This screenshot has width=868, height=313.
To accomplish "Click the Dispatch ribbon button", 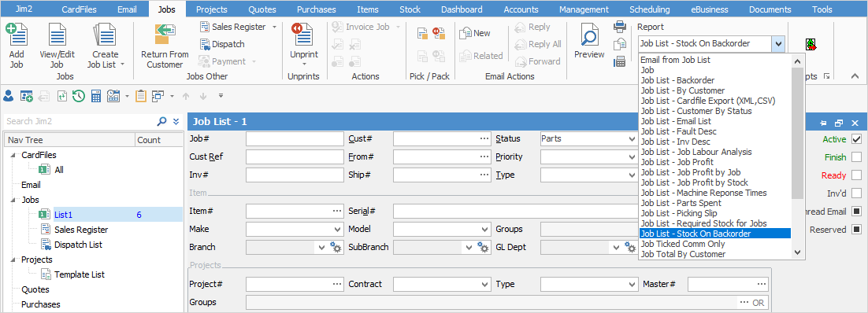I will [x=221, y=44].
